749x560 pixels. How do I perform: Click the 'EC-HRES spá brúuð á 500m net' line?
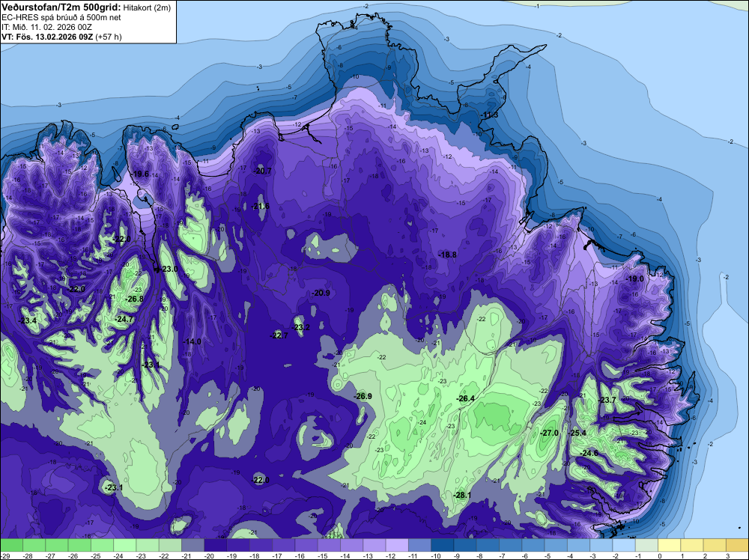tap(61, 17)
